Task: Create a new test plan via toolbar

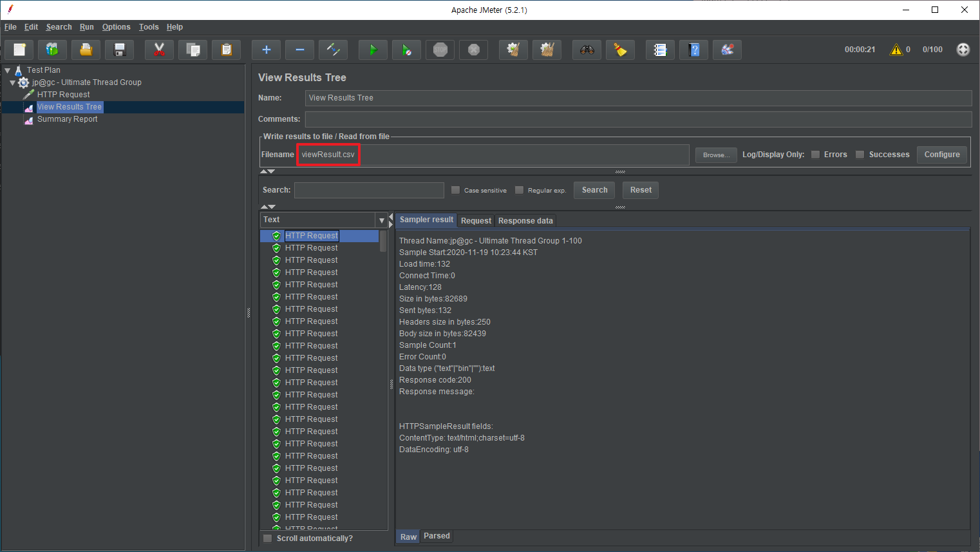Action: tap(19, 50)
